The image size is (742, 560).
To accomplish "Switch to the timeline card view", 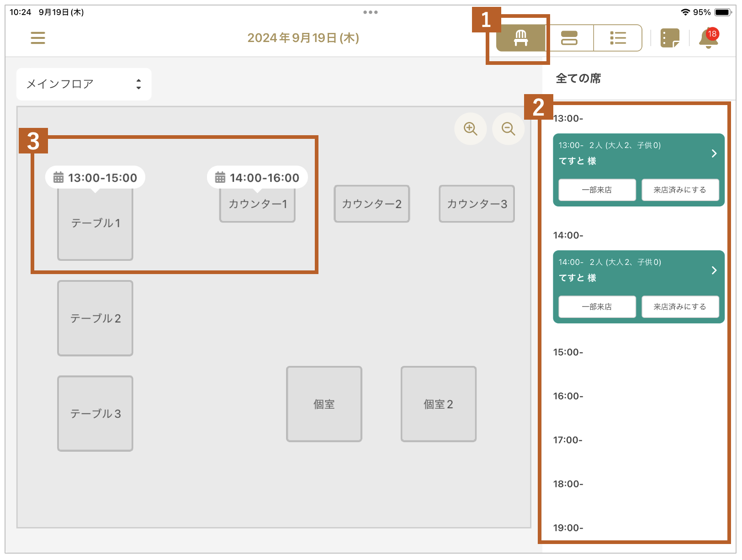I will pos(569,38).
